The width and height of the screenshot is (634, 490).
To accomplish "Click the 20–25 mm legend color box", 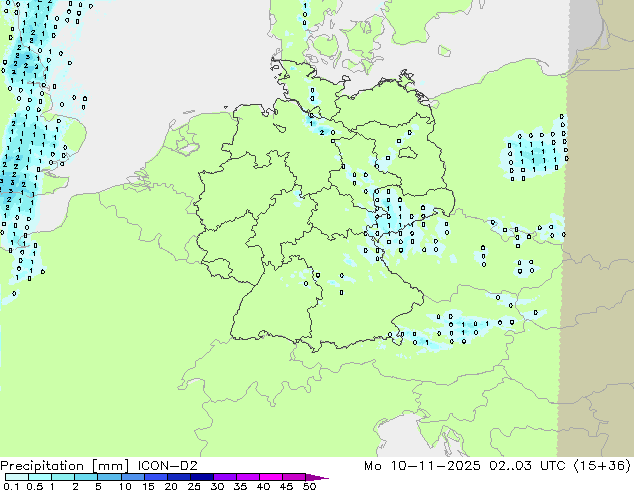I will (x=178, y=477).
